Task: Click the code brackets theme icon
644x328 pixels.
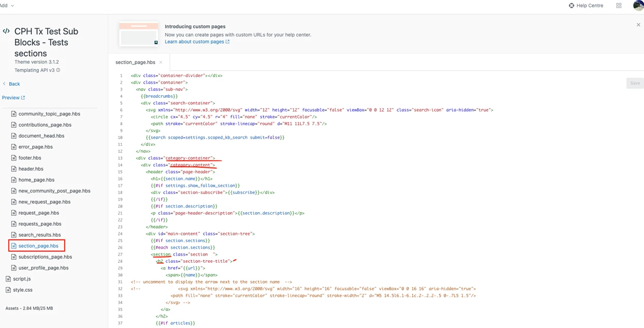Action: (x=6, y=31)
